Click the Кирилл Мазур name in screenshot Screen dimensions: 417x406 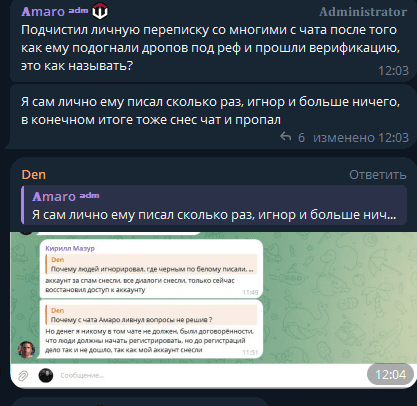70,248
